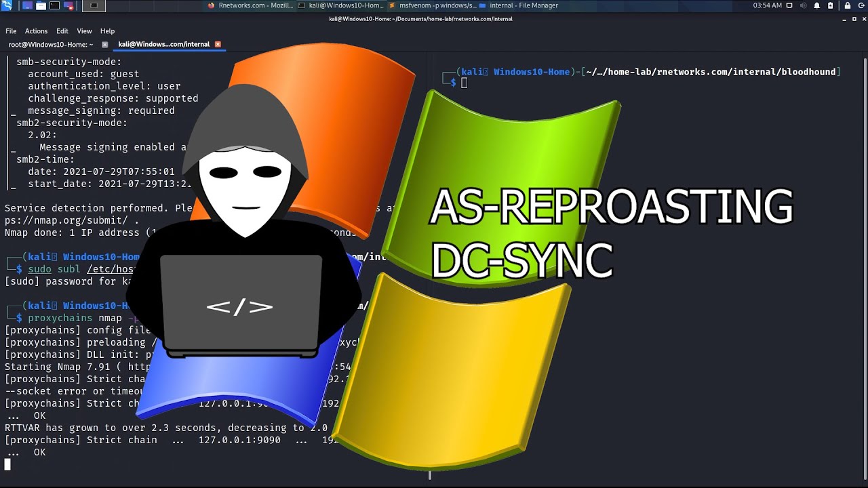Click the folder icon beside internal File Manager
868x488 pixels.
(x=483, y=5)
